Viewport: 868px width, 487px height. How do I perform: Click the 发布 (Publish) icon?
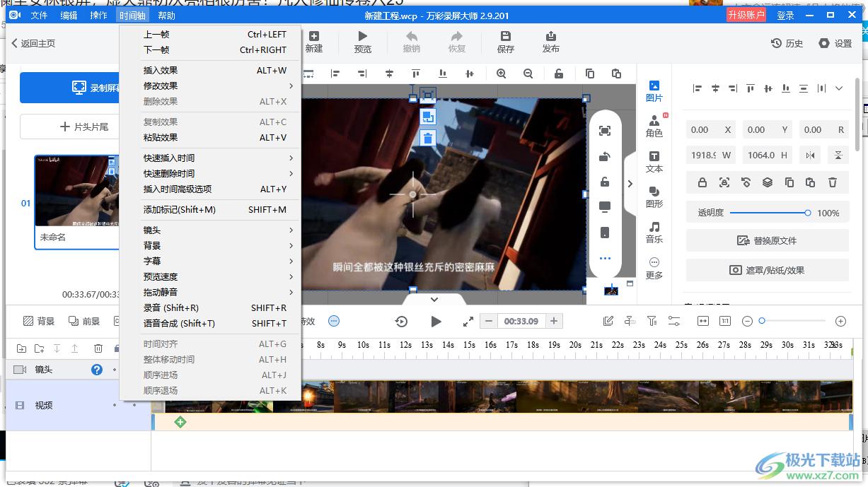pos(550,42)
